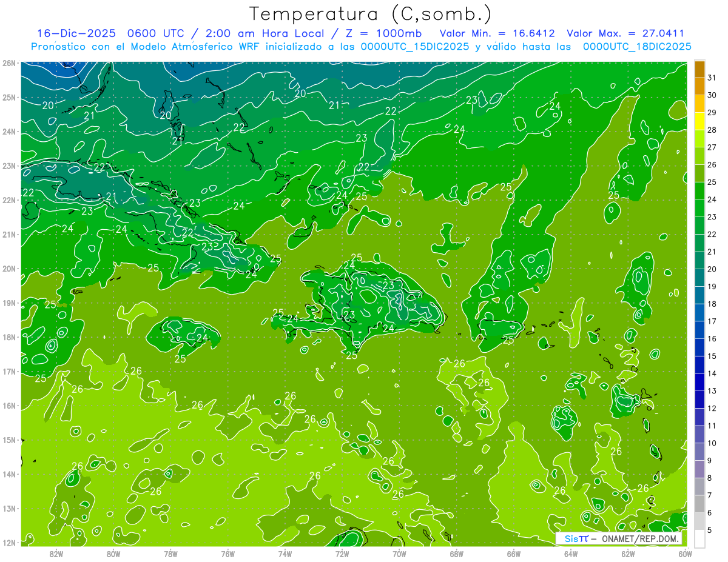Screen dimensions: 728x562
Task: Click the colorbar scale label "5"
Action: (710, 530)
